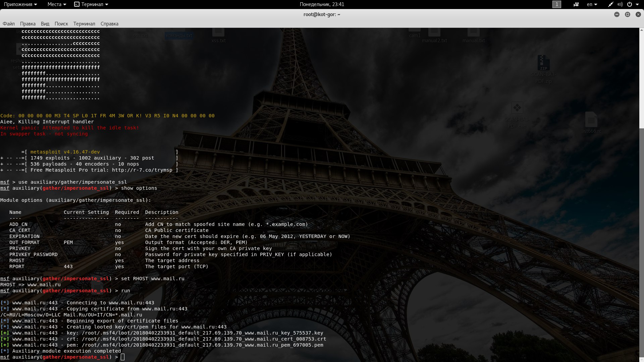Click the clock showing Понедельник, 23:41

[x=322, y=4]
